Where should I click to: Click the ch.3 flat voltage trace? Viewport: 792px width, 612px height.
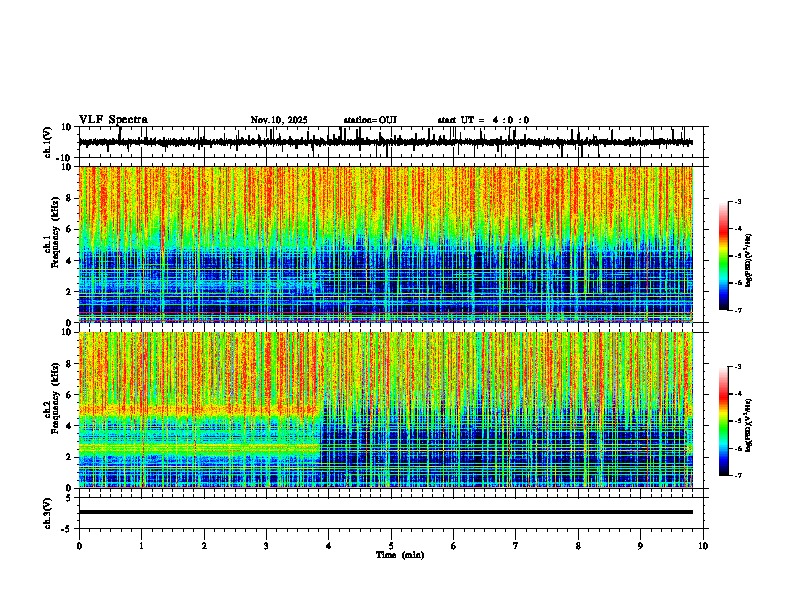pyautogui.click(x=386, y=512)
